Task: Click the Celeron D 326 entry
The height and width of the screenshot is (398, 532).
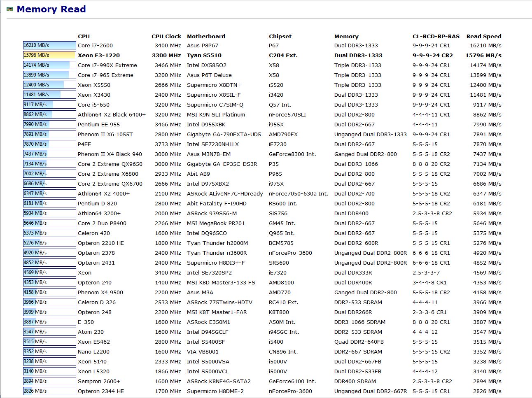Action: pos(97,303)
